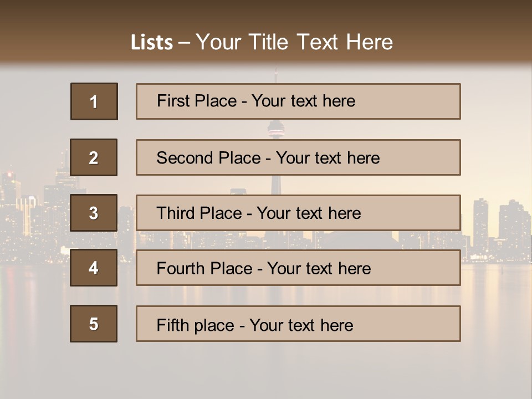Screen dimensions: 532x399
Task: Select 'Your Title Text Here' title text
Action: tap(294, 42)
